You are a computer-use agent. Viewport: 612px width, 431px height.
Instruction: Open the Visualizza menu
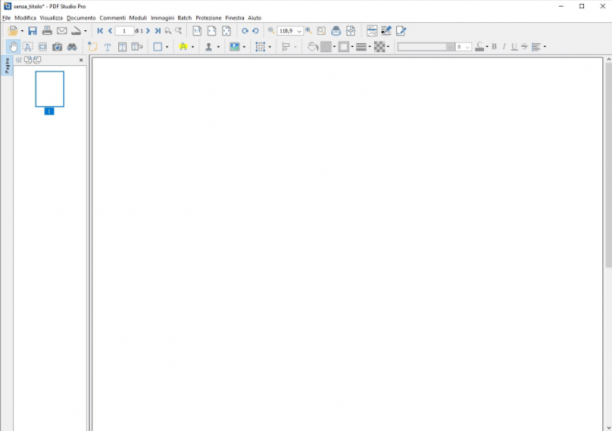click(x=51, y=18)
